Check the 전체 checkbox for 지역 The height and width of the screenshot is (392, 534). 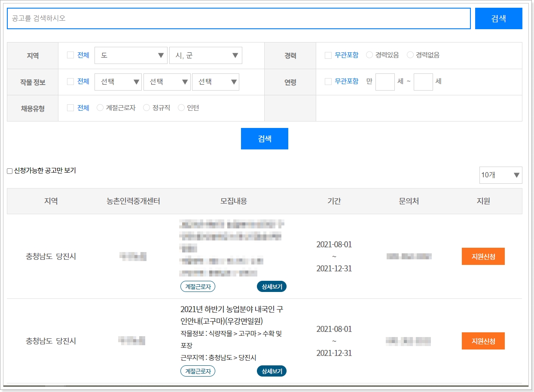tap(70, 55)
